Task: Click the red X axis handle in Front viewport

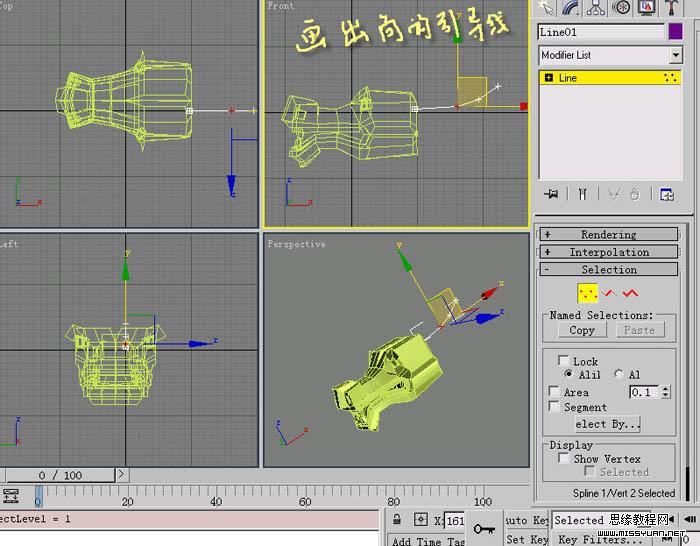Action: click(x=524, y=106)
